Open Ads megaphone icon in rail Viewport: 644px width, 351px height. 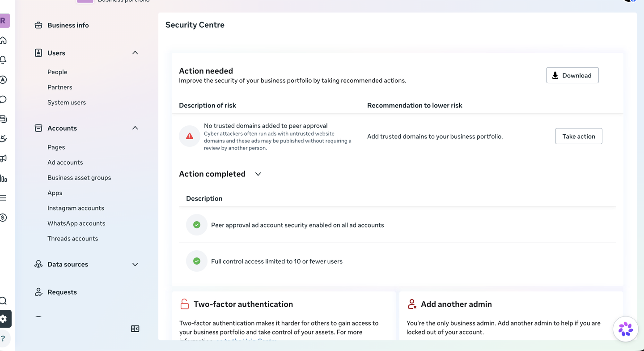[x=3, y=158]
